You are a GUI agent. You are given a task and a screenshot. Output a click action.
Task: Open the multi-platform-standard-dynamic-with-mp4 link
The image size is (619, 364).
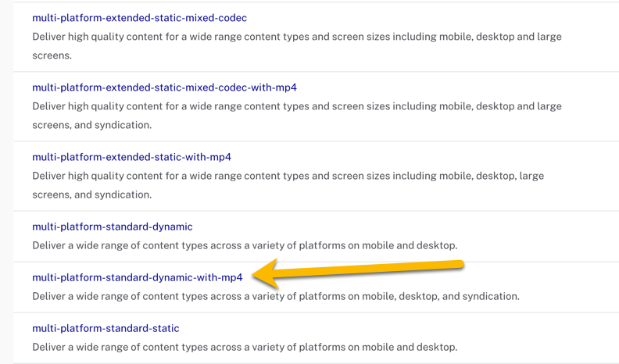[137, 277]
